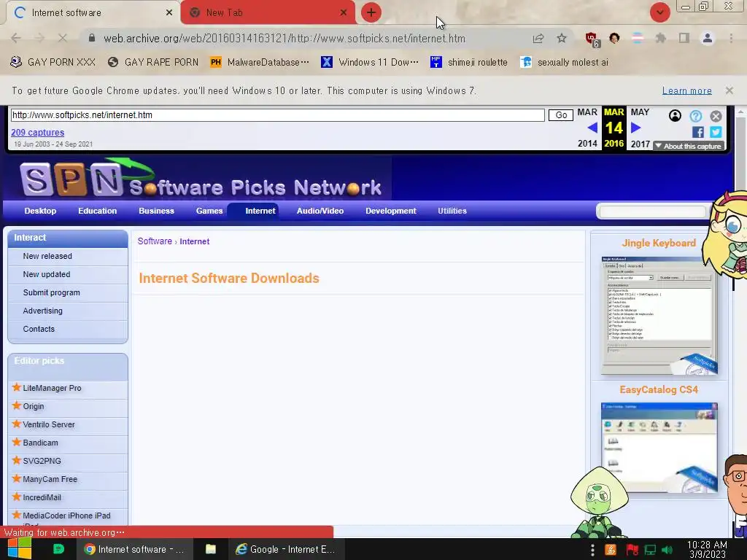This screenshot has height=560, width=747.
Task: Share capture on Twitter icon
Action: pos(716,132)
